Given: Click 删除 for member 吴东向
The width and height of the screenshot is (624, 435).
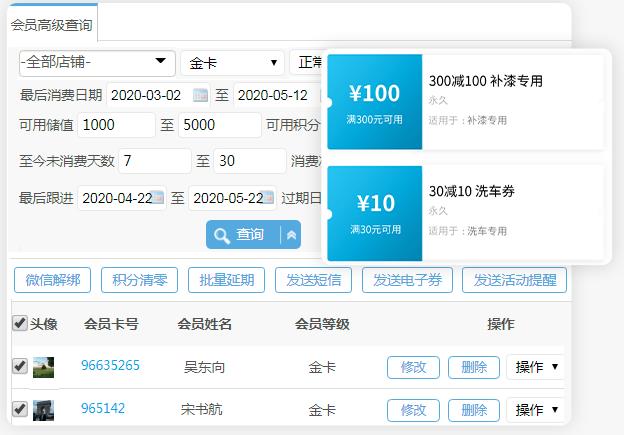Looking at the screenshot, I should (474, 367).
